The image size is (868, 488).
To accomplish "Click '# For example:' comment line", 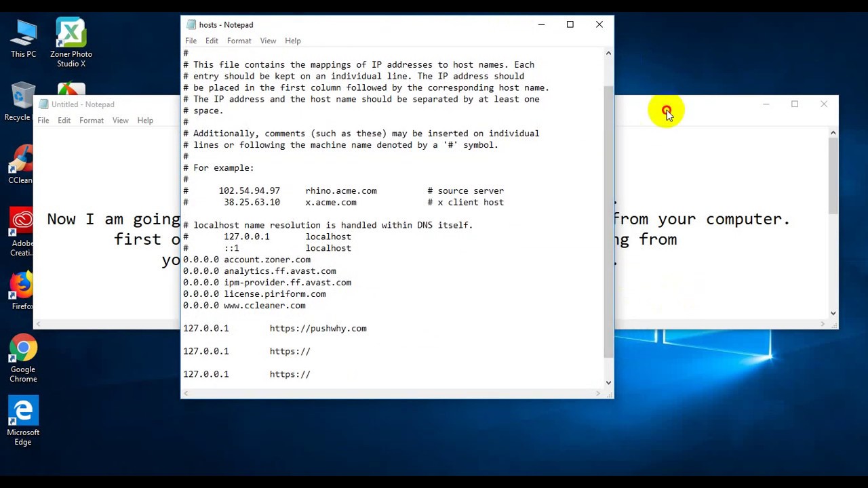I will pos(218,168).
